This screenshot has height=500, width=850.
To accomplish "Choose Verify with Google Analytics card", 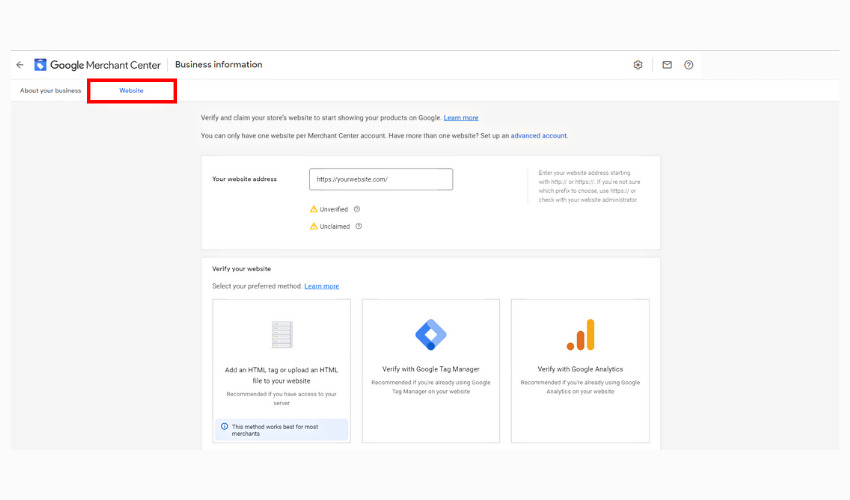I will click(580, 371).
